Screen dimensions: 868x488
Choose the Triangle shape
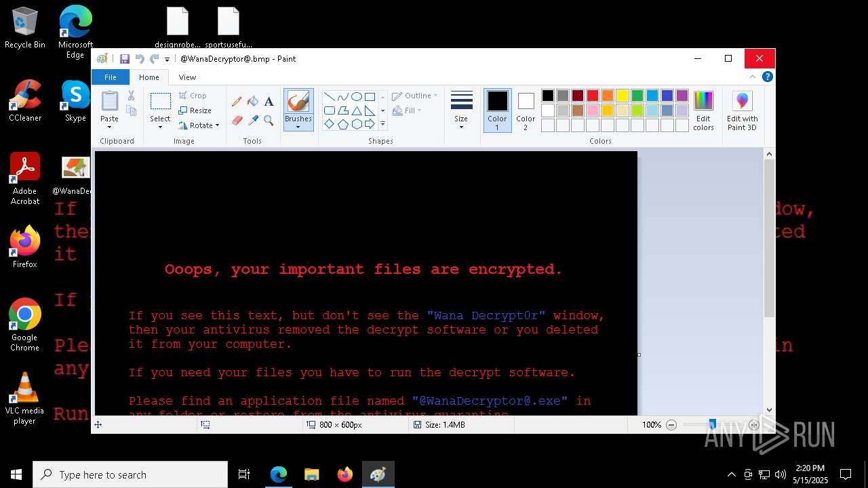coord(356,110)
